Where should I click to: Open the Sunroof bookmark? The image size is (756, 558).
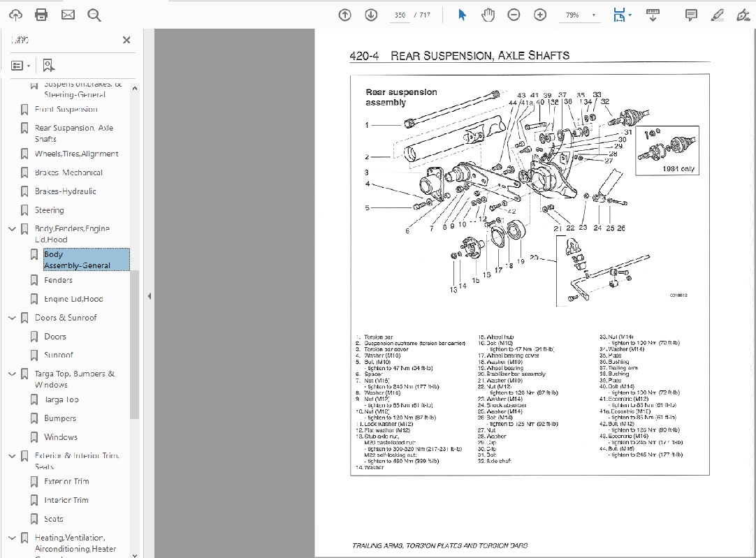click(58, 355)
